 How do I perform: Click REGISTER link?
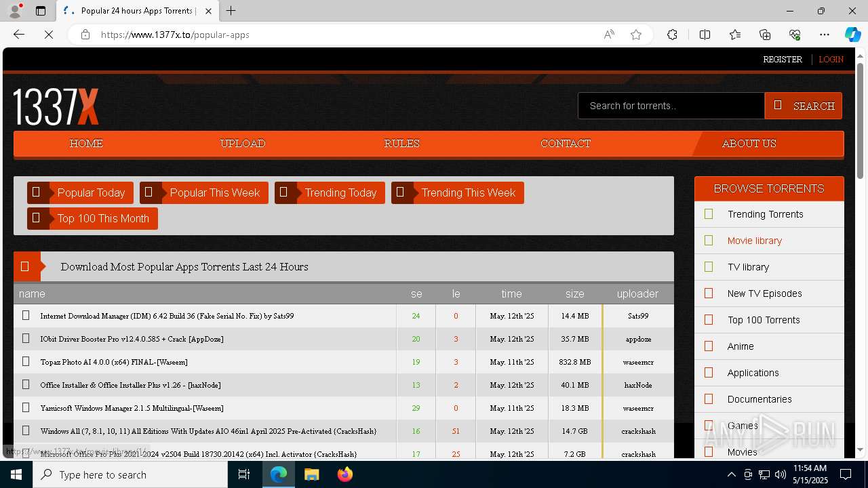coord(783,60)
